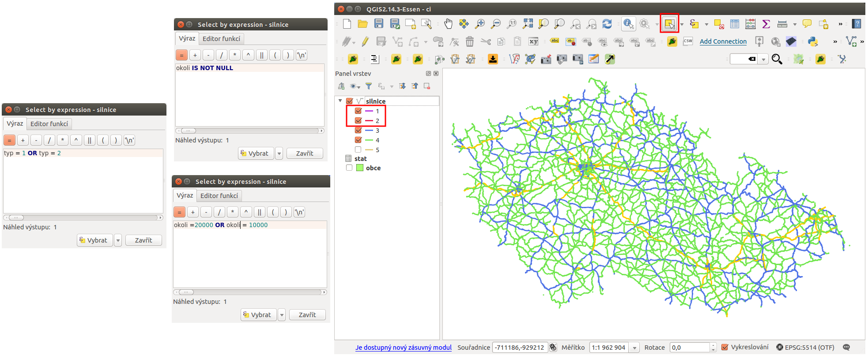Enable map tips speech bubble icon
The image size is (868, 359).
807,24
